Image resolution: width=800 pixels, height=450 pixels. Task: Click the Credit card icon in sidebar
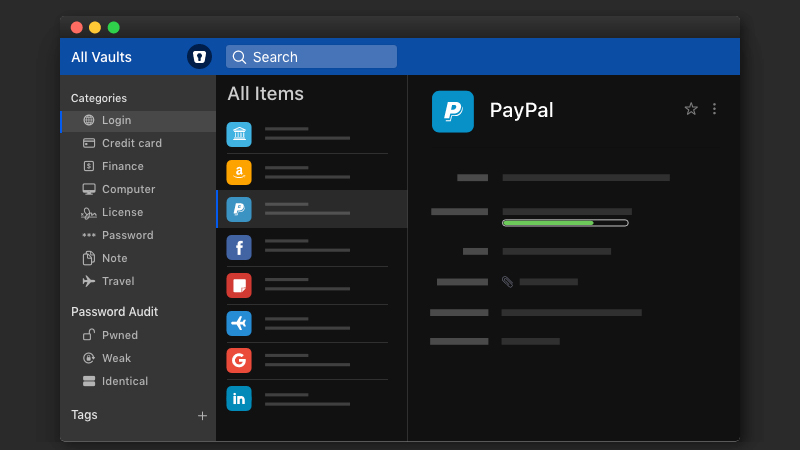tap(89, 143)
